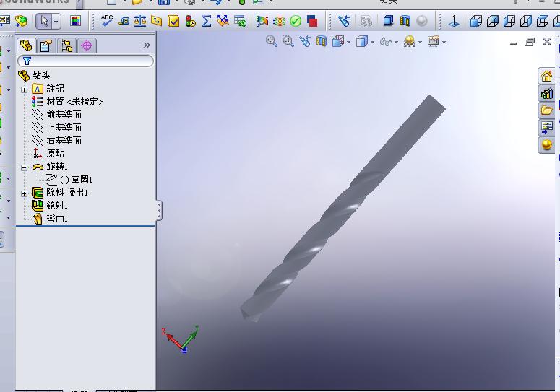Click the Normal To view arrow
This screenshot has width=560, height=392.
click(x=454, y=21)
